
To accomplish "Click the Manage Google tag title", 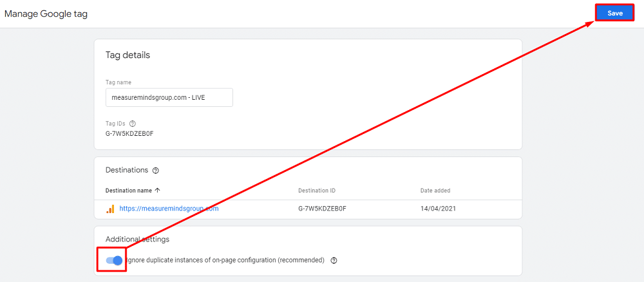I will pyautogui.click(x=46, y=14).
